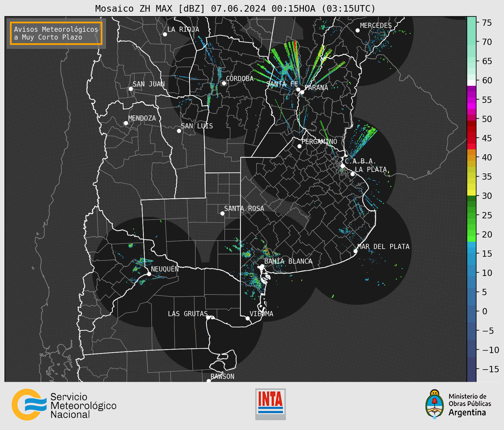504x430 pixels.
Task: Click the MERCEDES city dot
Action: pos(358,31)
